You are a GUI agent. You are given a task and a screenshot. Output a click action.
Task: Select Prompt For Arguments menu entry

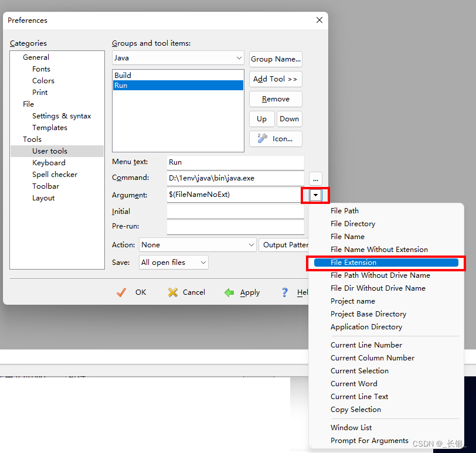coord(369,440)
